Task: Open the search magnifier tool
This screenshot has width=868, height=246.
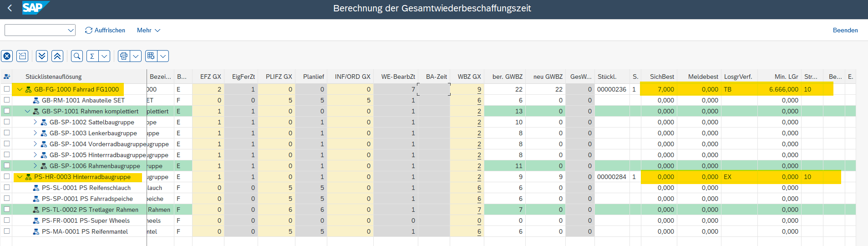Action: click(x=77, y=56)
